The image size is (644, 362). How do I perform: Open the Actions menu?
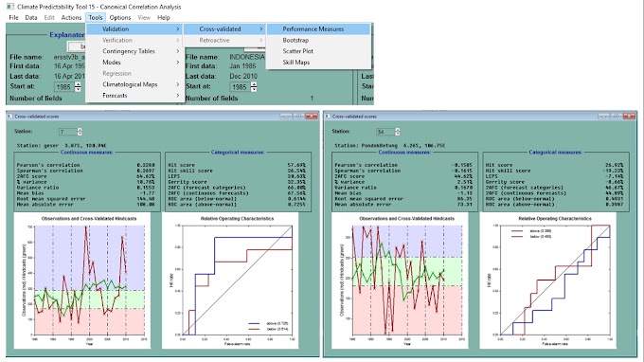pos(71,18)
